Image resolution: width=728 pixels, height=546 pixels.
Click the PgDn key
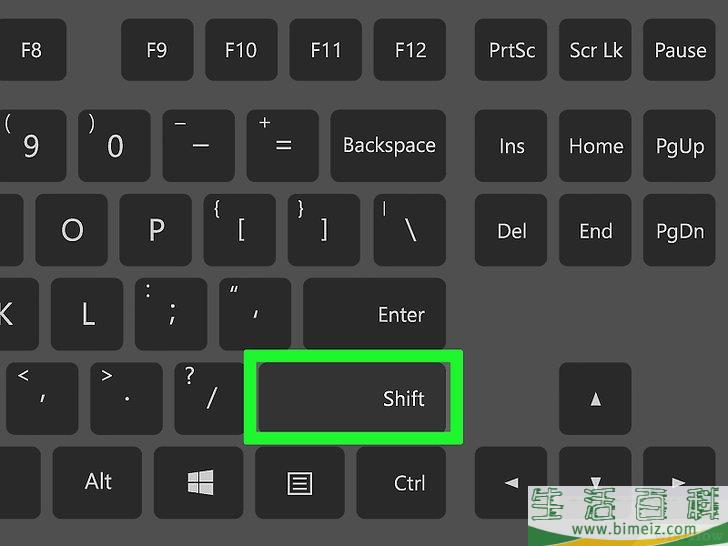(x=679, y=230)
